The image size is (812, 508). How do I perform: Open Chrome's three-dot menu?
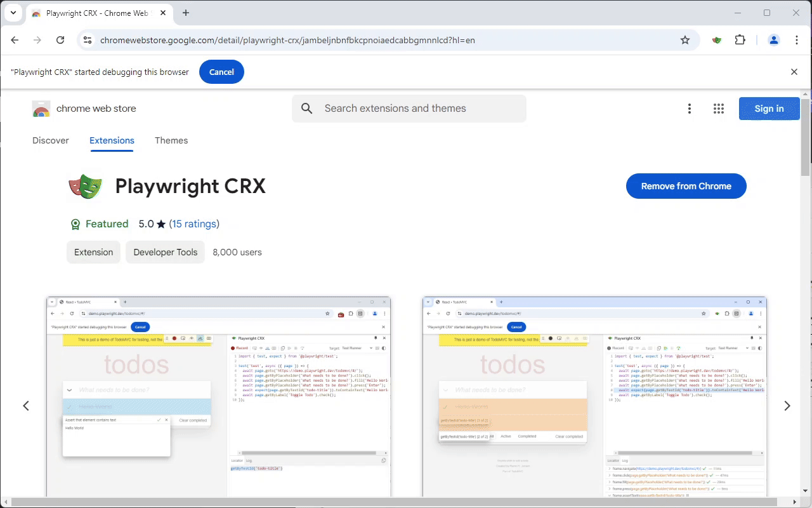[x=797, y=40]
